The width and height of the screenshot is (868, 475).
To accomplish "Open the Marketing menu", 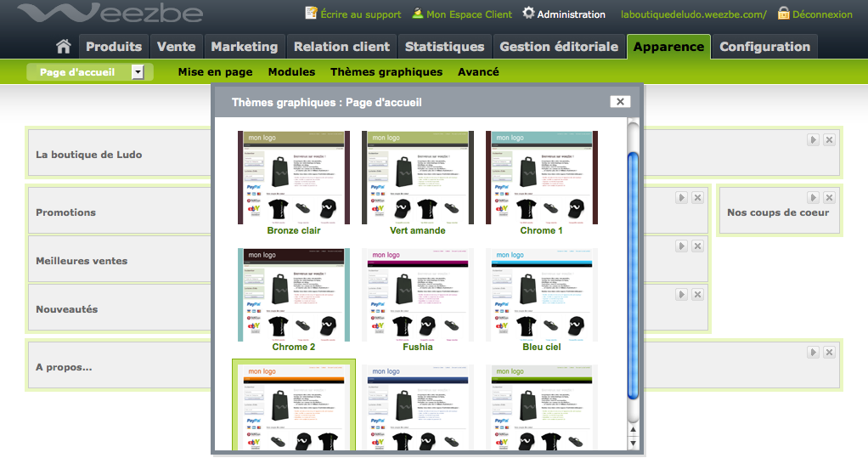I will [x=244, y=47].
